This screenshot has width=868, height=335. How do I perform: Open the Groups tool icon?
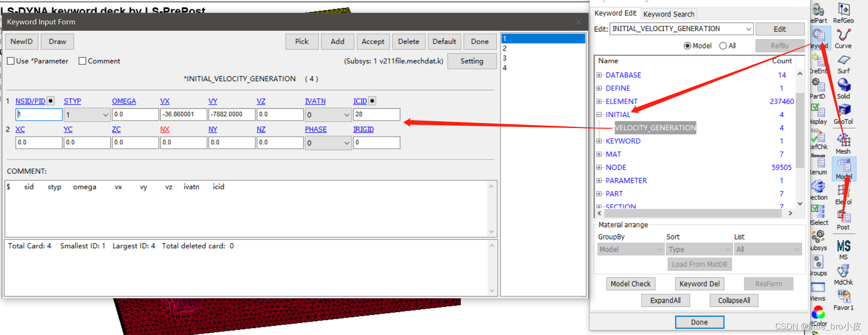[818, 266]
